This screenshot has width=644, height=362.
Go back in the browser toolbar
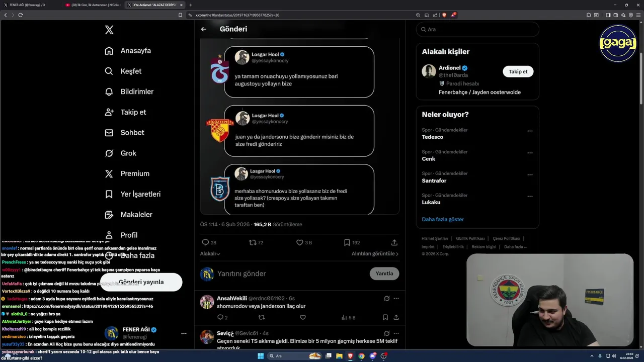[x=6, y=15]
